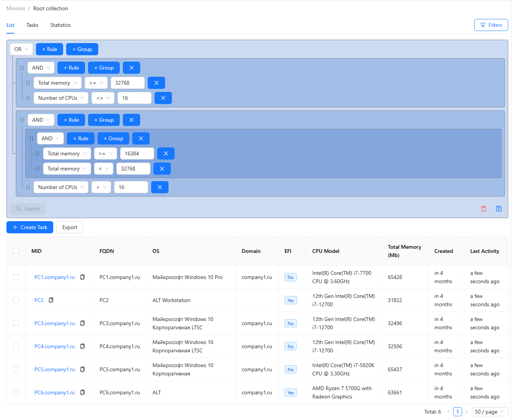512x420 pixels.
Task: Open the 50 / page size dropdown
Action: (490, 412)
